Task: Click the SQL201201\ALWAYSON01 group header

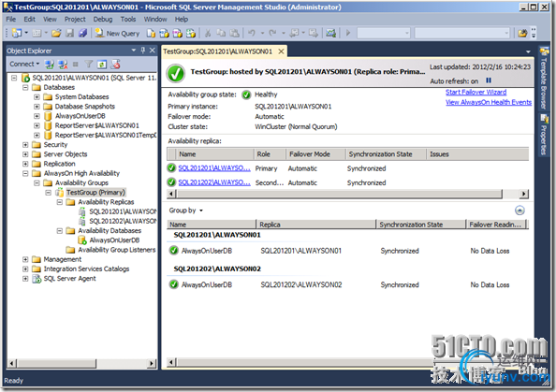Action: tap(217, 235)
